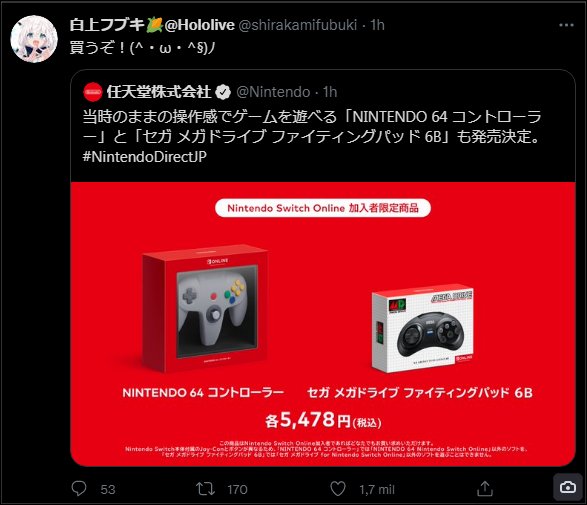Click the Mega Drive Fighting Pad box image
This screenshot has height=505, width=587.
pyautogui.click(x=423, y=328)
